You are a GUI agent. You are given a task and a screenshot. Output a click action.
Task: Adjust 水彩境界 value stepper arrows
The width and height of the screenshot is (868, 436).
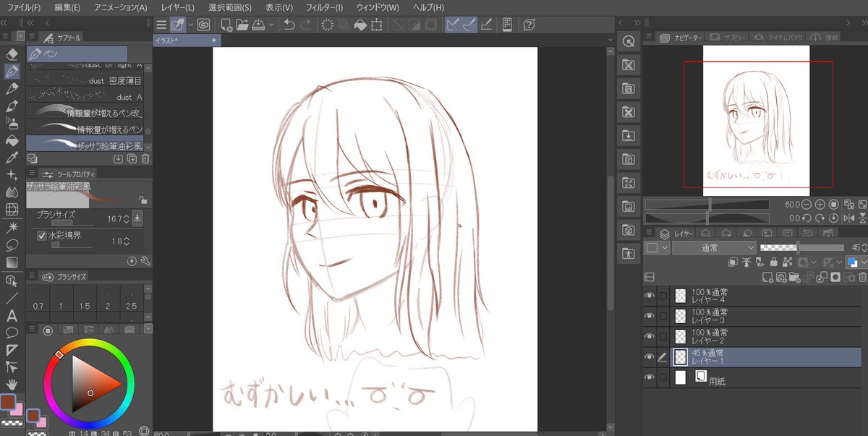127,241
